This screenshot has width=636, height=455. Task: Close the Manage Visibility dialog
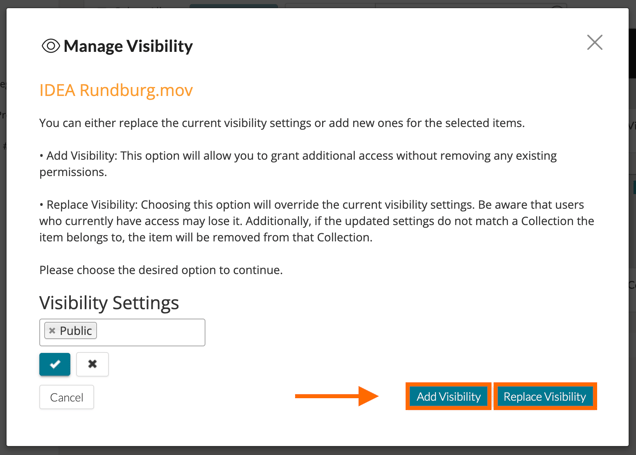coord(595,43)
